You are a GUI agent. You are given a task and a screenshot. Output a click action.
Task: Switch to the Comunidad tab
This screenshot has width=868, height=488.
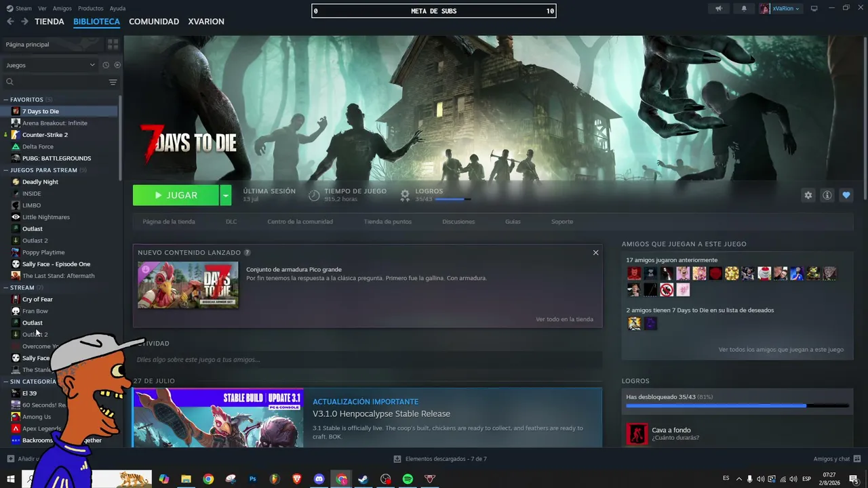click(x=154, y=22)
